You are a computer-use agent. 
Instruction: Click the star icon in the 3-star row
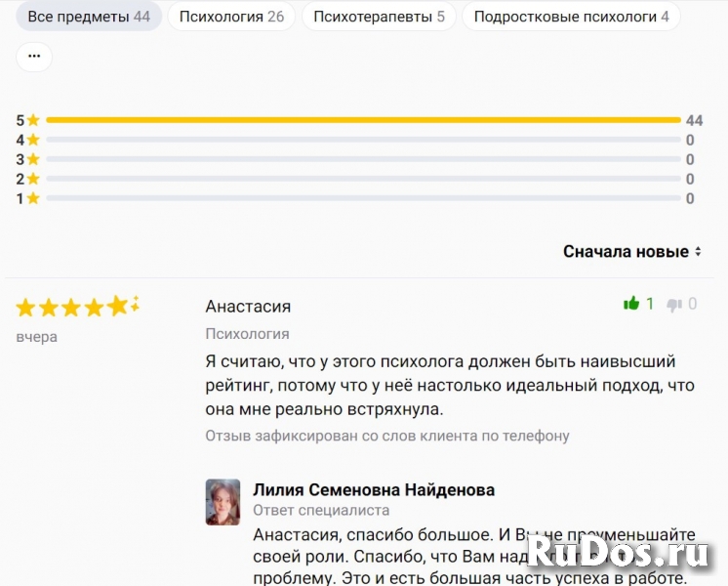33,159
